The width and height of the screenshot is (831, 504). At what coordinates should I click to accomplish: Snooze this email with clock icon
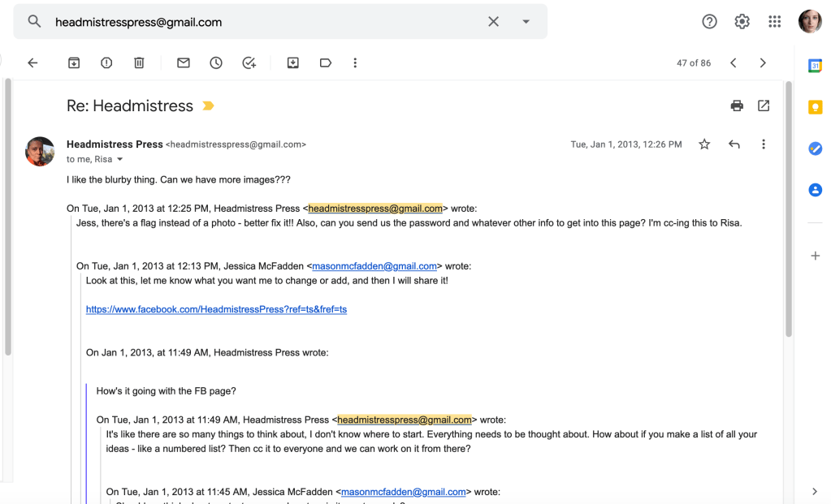[216, 63]
